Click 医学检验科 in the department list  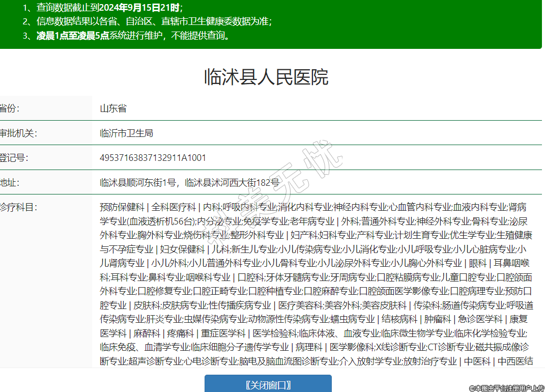275,333
